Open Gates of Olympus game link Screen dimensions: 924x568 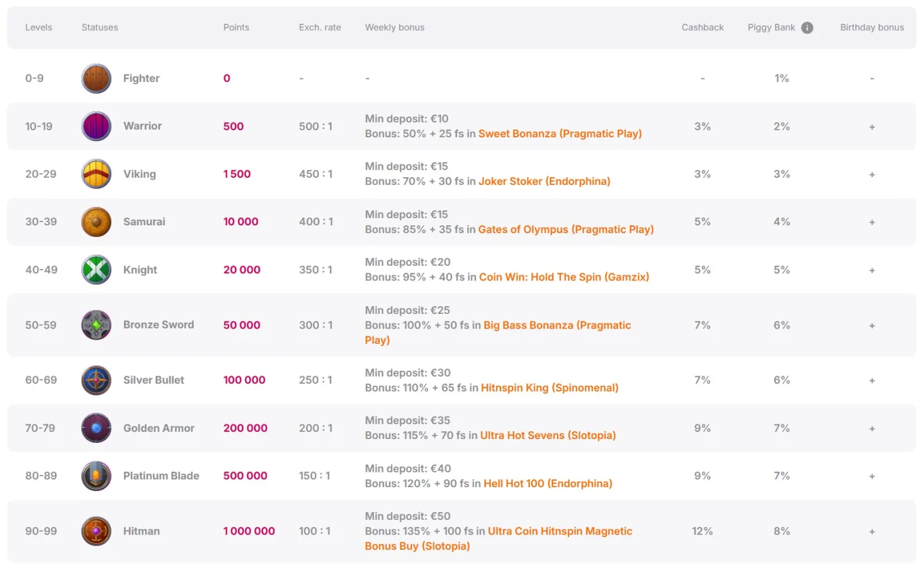coord(565,229)
